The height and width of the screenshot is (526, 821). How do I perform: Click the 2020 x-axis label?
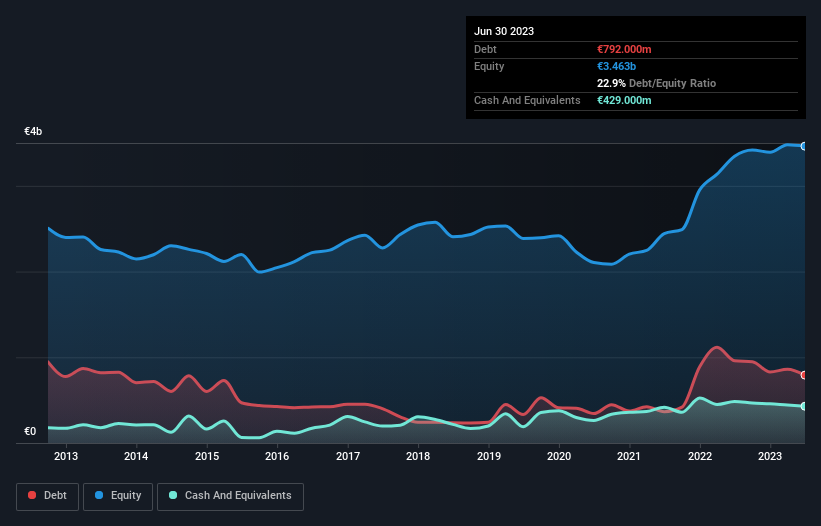[x=559, y=456]
